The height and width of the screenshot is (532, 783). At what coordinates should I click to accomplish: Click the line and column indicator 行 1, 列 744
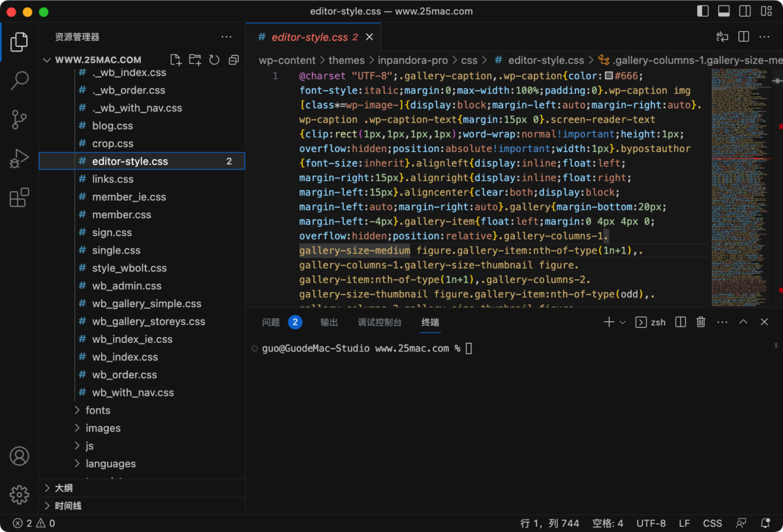click(x=549, y=524)
